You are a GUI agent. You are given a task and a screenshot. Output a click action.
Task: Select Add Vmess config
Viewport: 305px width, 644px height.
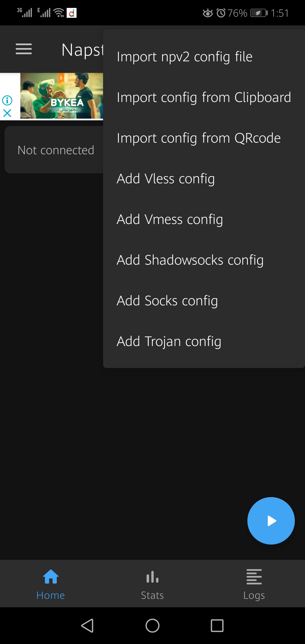coord(170,219)
